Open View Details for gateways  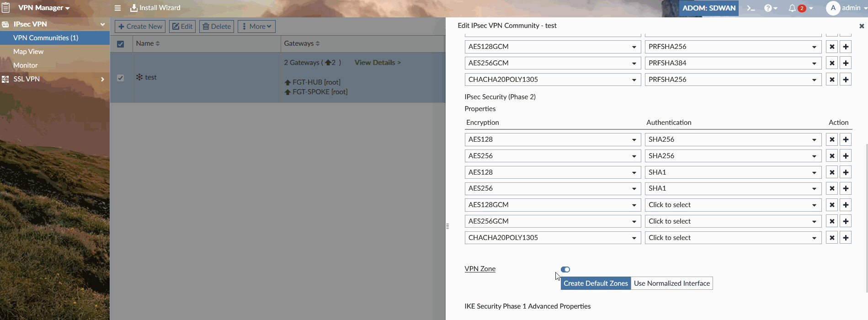[x=378, y=63]
